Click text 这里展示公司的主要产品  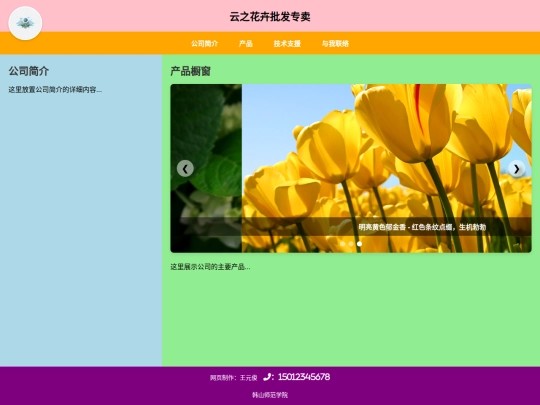click(210, 267)
